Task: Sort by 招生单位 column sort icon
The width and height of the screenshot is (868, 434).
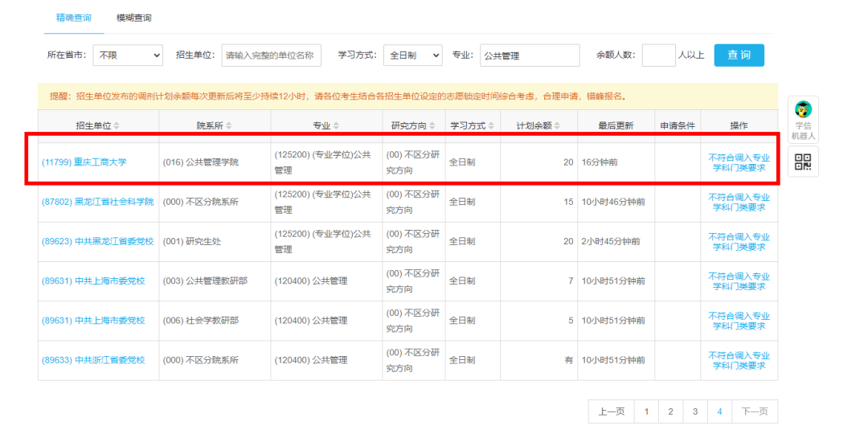Action: [117, 126]
